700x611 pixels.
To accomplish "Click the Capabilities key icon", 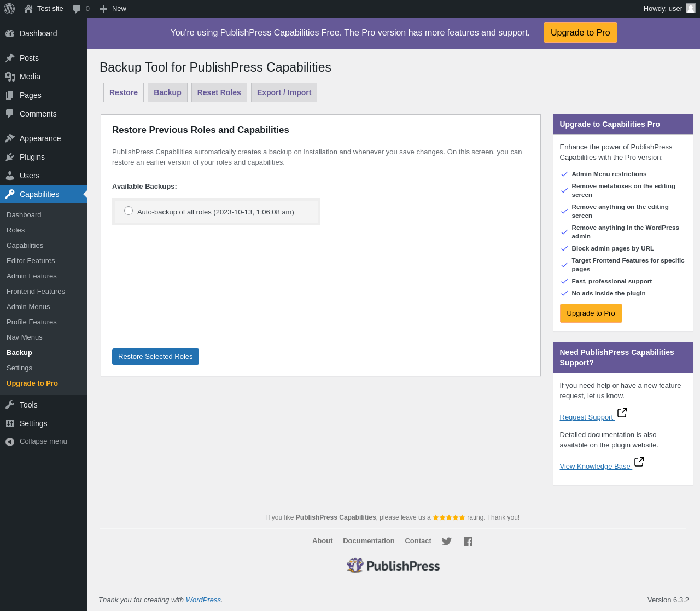I will [x=10, y=194].
